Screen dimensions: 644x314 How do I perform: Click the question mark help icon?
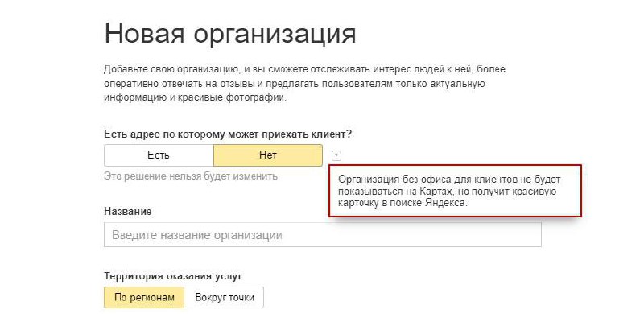(336, 155)
